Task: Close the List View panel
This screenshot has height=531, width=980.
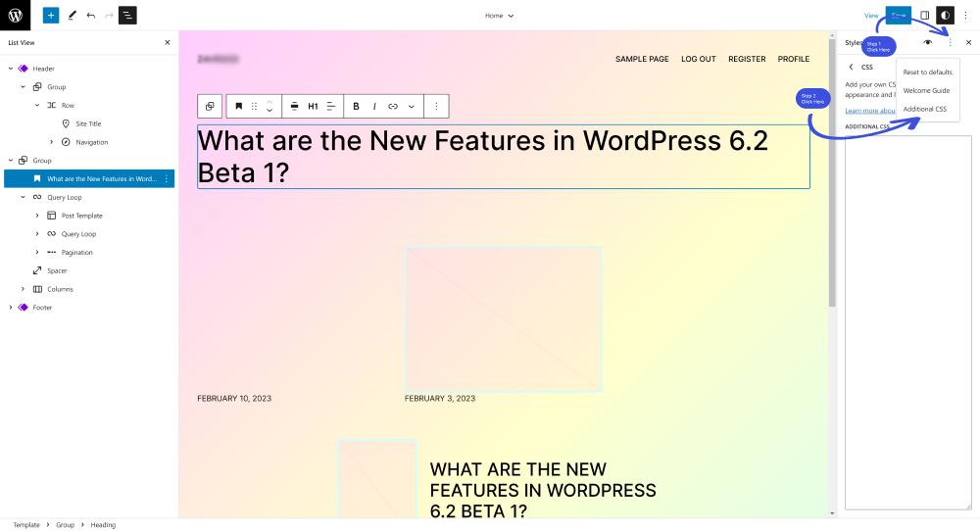Action: click(167, 42)
